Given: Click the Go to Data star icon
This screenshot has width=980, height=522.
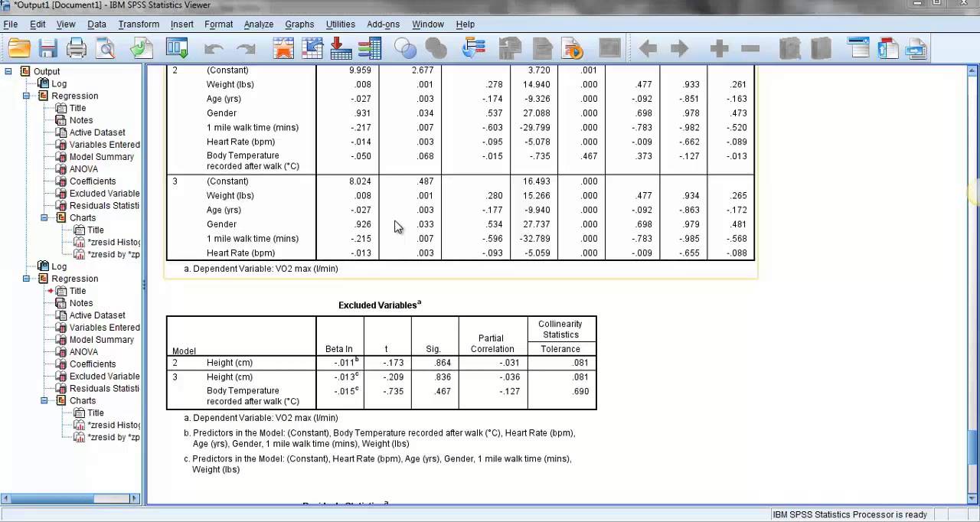Looking at the screenshot, I should [283, 49].
